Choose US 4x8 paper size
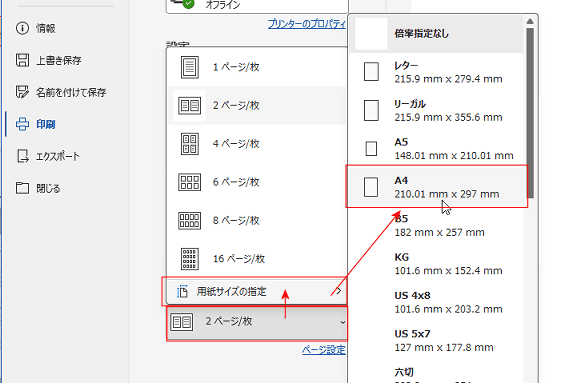 [436, 302]
